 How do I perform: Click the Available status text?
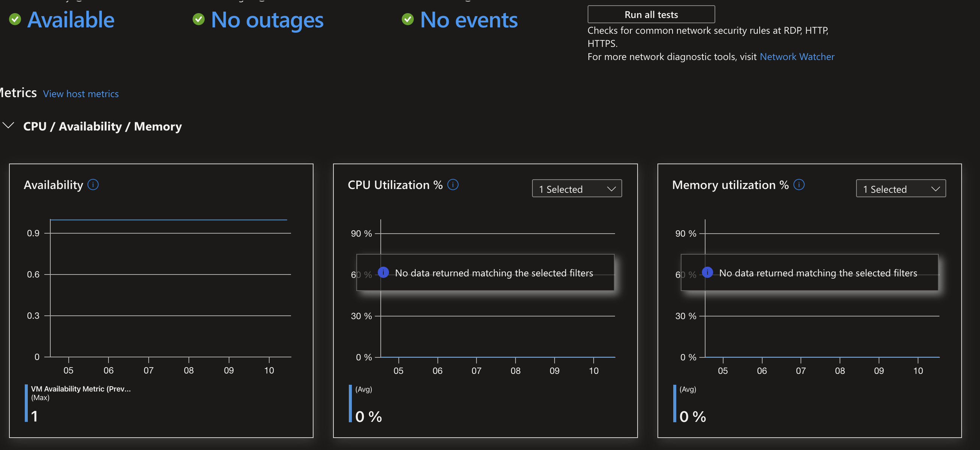click(71, 20)
